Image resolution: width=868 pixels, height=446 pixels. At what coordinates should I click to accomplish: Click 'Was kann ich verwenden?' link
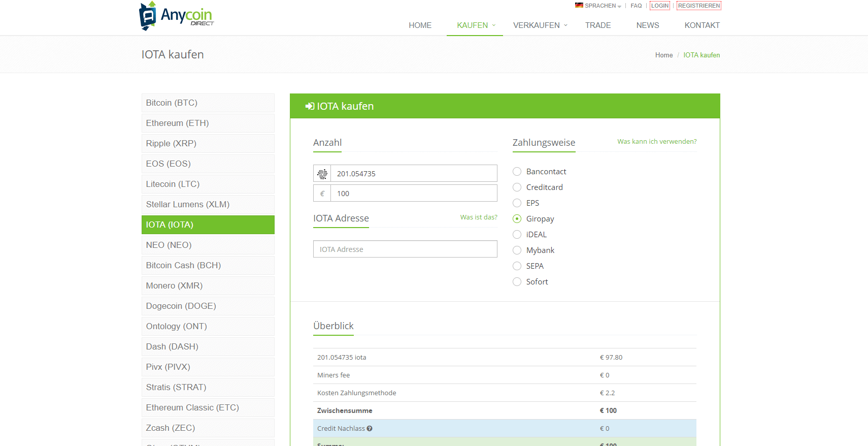657,142
